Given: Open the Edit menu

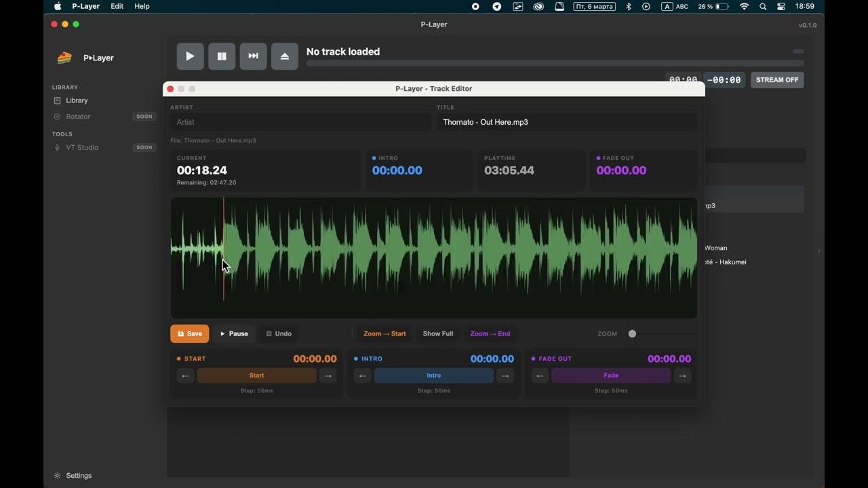Looking at the screenshot, I should tap(117, 6).
